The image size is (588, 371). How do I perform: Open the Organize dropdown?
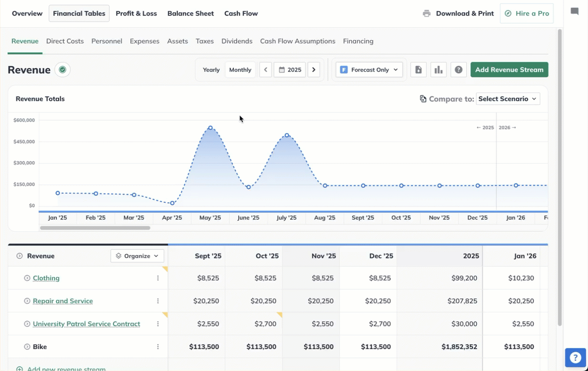click(137, 256)
